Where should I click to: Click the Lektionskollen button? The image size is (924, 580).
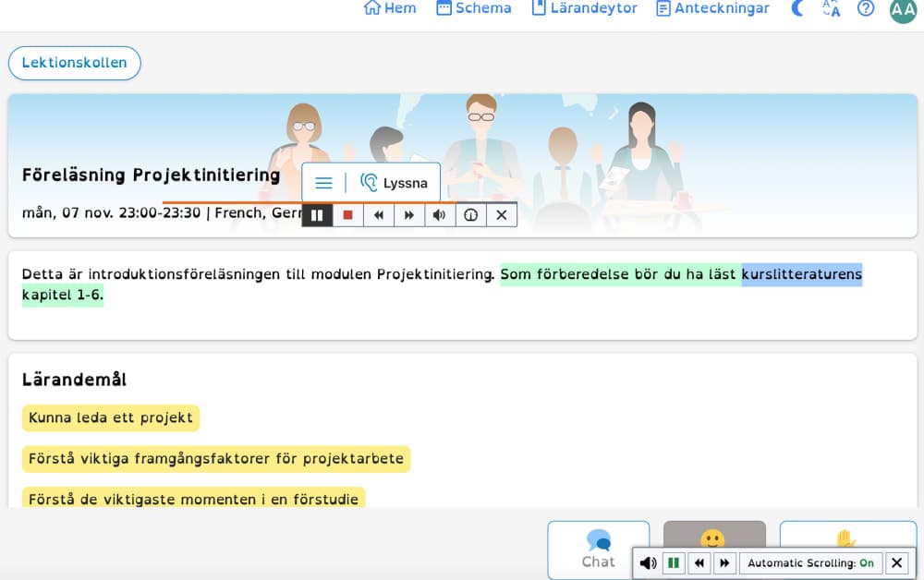[75, 63]
